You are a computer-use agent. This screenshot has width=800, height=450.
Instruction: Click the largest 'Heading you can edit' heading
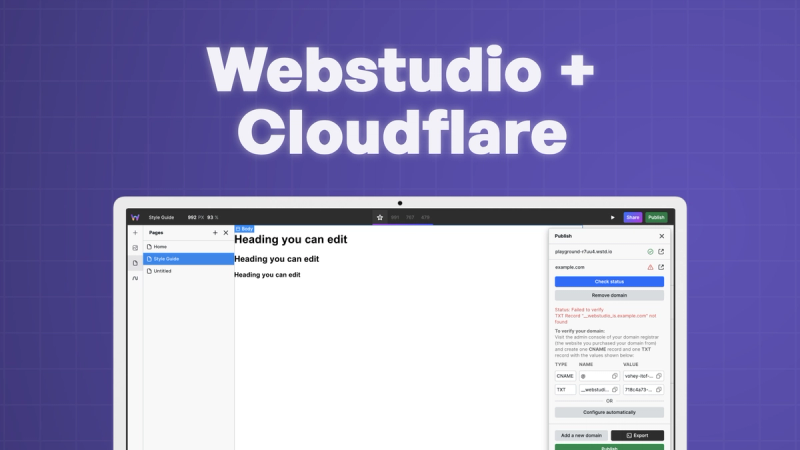point(291,239)
